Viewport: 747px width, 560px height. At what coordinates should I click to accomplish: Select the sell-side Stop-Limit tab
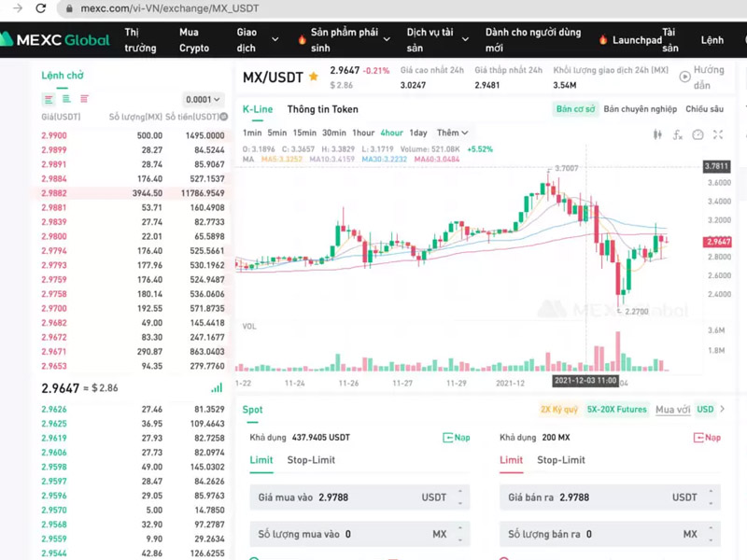click(x=561, y=460)
